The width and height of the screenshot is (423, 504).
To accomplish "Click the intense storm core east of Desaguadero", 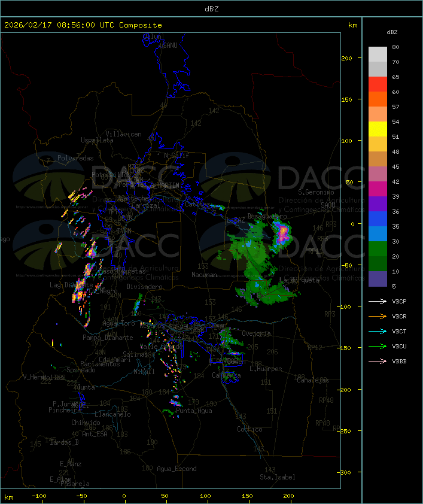I will tap(282, 233).
